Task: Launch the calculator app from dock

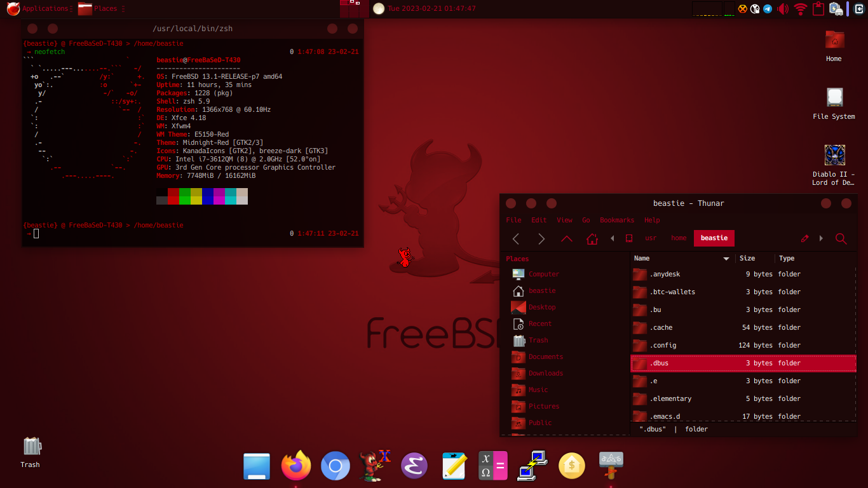Action: (x=493, y=467)
